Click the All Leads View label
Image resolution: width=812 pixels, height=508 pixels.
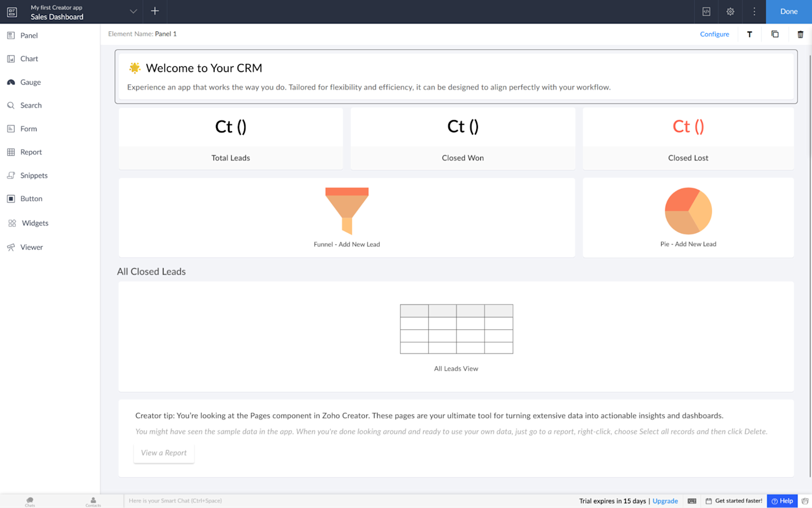click(456, 369)
